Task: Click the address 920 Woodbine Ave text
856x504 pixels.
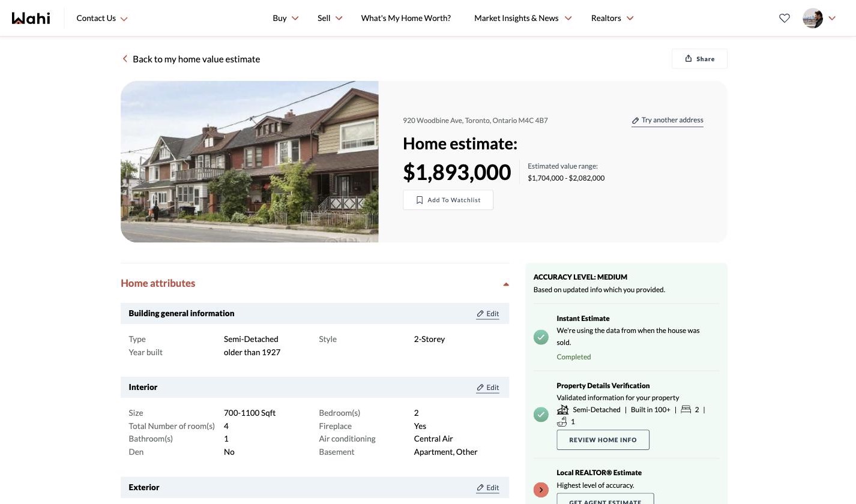Action: coord(475,121)
